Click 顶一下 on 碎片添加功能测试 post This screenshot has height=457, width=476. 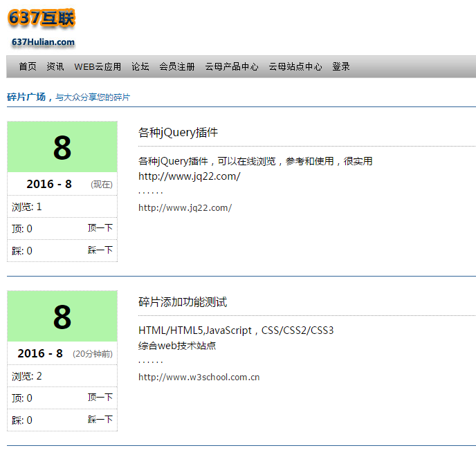[x=100, y=398]
